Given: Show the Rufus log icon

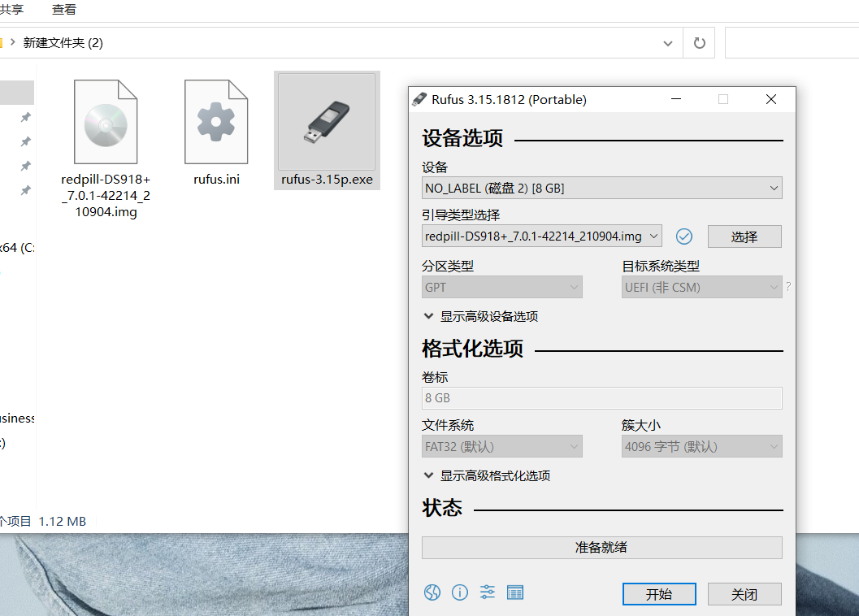Looking at the screenshot, I should pyautogui.click(x=515, y=592).
